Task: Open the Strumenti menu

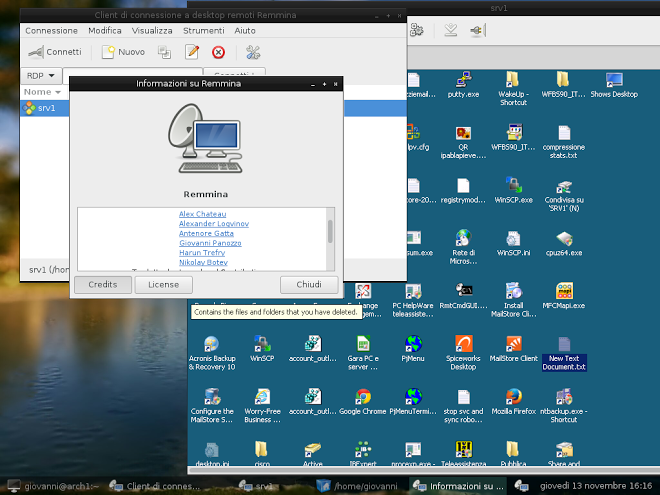Action: point(203,31)
